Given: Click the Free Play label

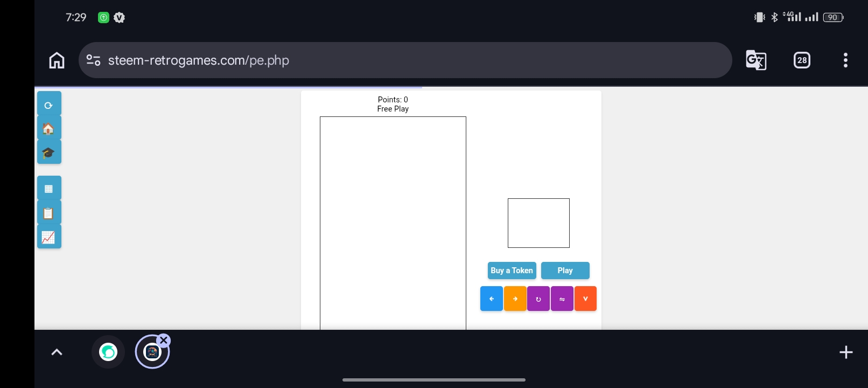Looking at the screenshot, I should (x=393, y=109).
